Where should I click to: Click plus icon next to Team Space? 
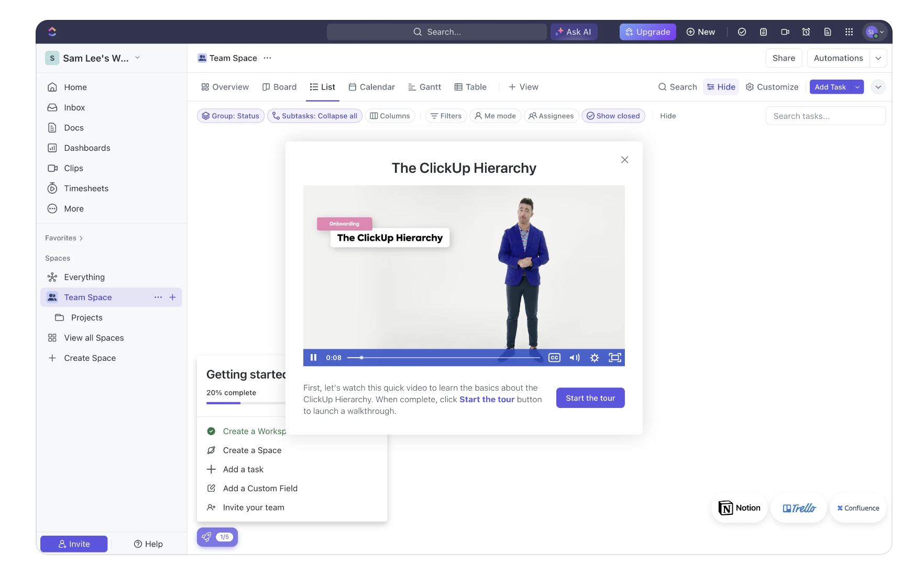point(172,297)
